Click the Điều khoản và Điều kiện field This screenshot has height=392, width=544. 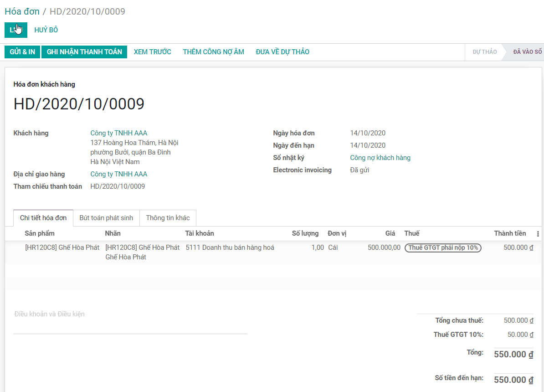pyautogui.click(x=130, y=314)
